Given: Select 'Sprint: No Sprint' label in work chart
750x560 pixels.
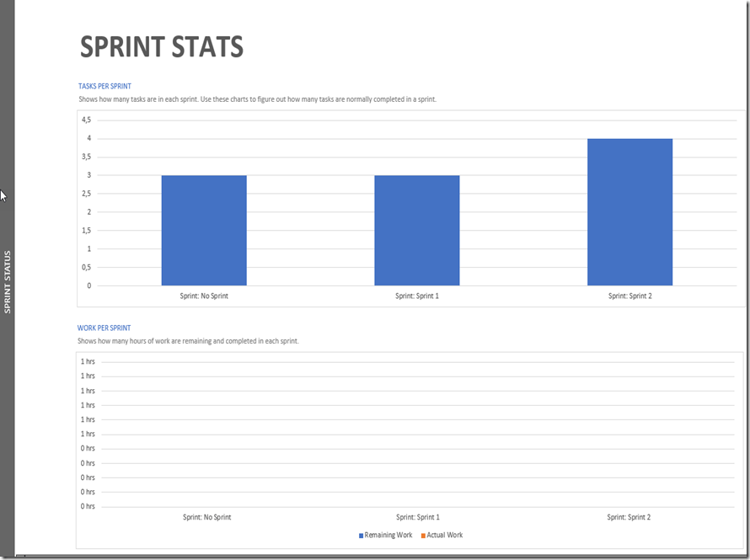Looking at the screenshot, I should tap(206, 517).
